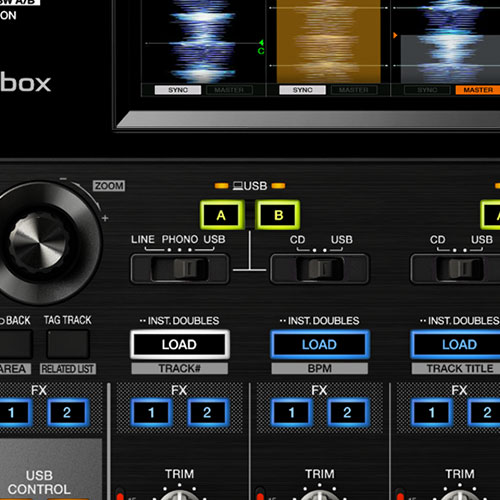This screenshot has width=500, height=500.
Task: Toggle MASTER on the orange waveform deck
Action: (x=354, y=90)
